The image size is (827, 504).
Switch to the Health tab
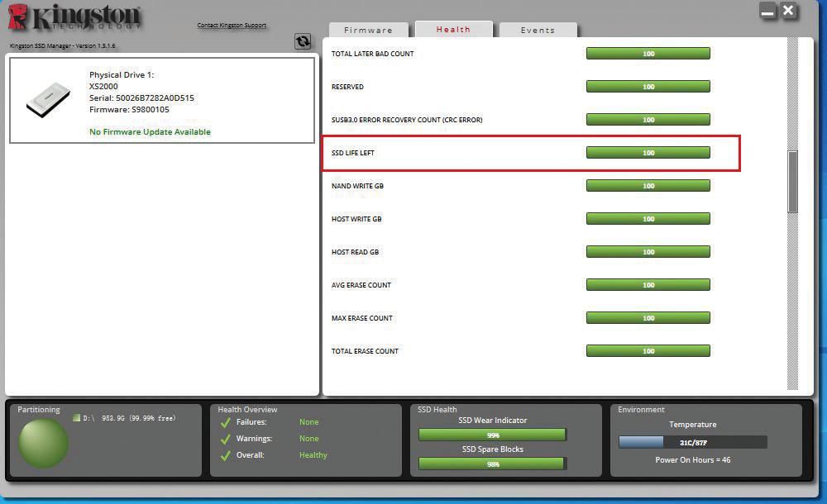click(x=453, y=29)
